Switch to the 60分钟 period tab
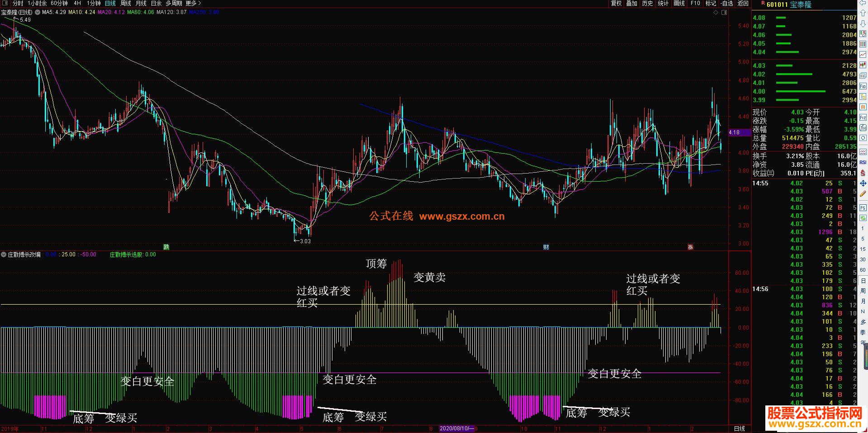This screenshot has height=433, width=868. [59, 3]
